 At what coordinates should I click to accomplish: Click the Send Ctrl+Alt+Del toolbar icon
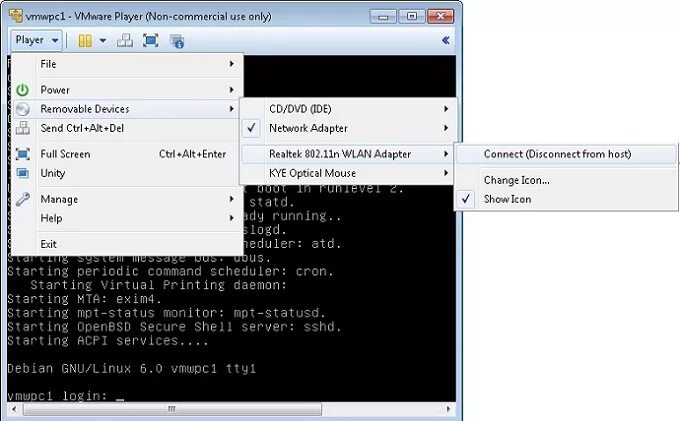[x=125, y=41]
